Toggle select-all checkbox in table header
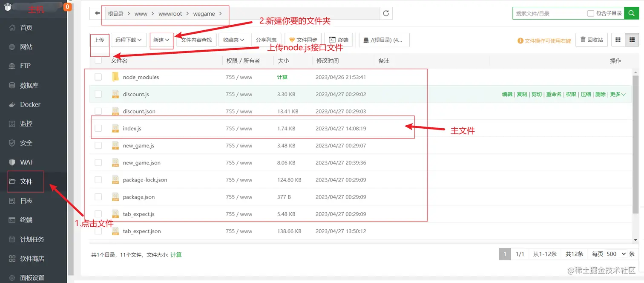644x283 pixels. [x=98, y=61]
